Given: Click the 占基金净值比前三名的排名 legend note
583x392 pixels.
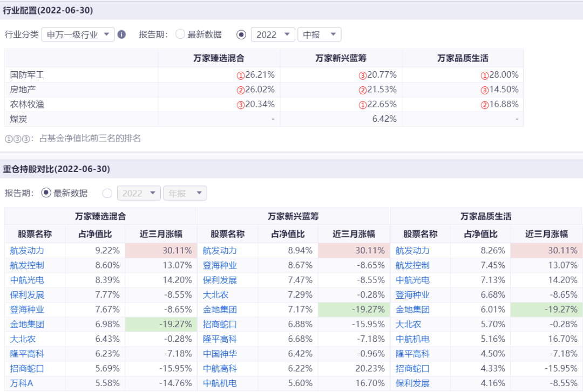Looking at the screenshot, I should click(90, 138).
